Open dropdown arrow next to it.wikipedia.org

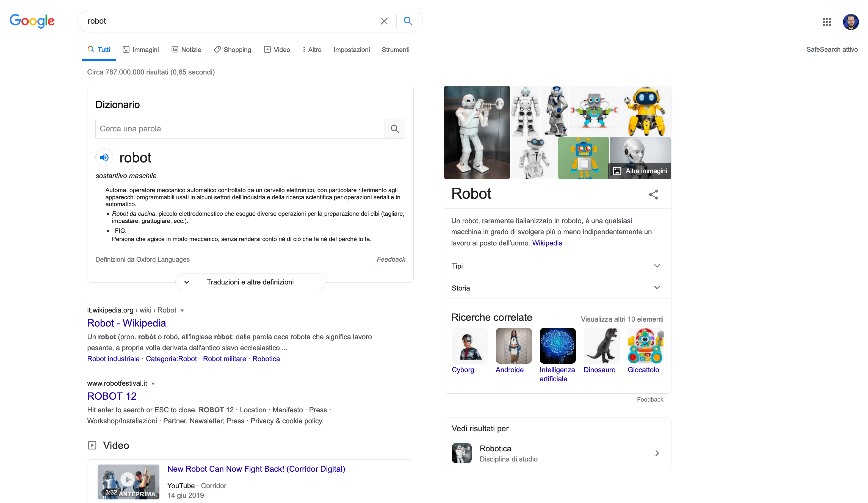tap(182, 310)
